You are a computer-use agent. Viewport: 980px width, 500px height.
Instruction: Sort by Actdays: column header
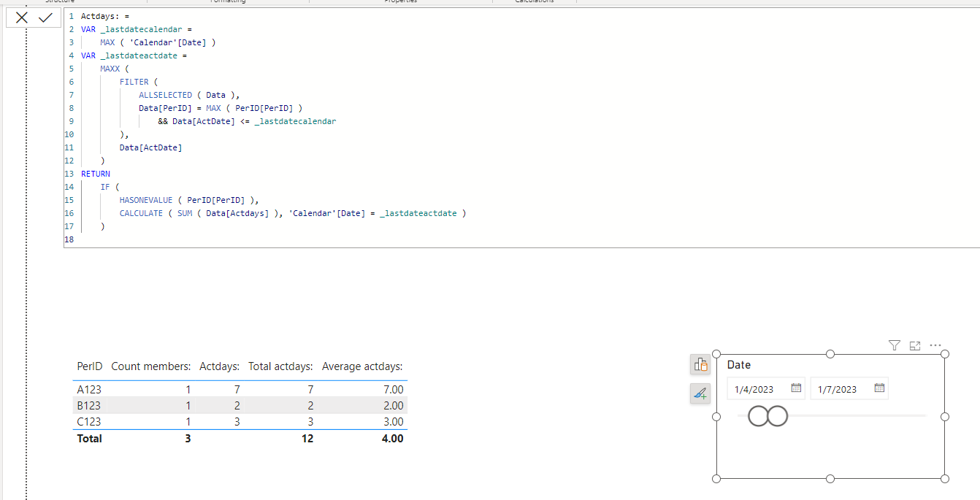pos(220,366)
